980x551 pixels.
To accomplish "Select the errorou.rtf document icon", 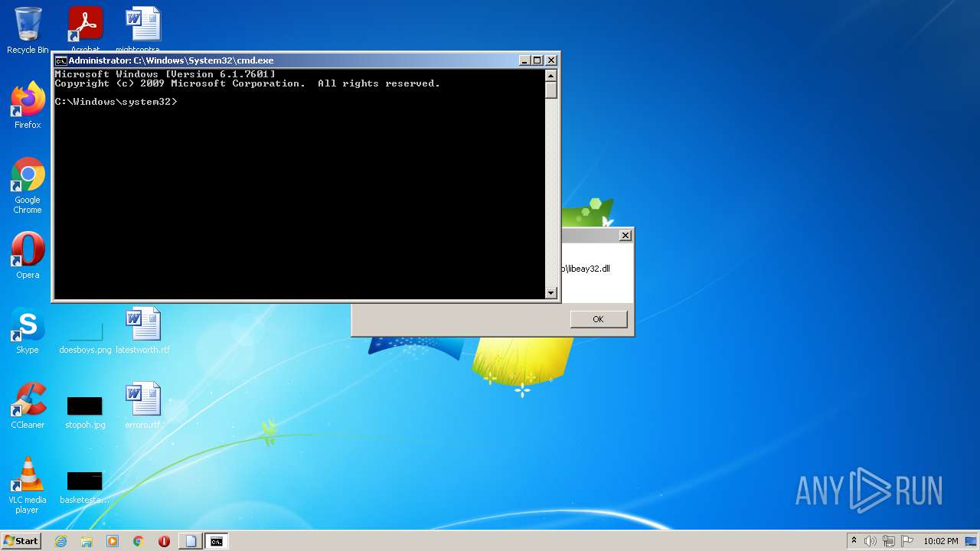I will pos(143,406).
